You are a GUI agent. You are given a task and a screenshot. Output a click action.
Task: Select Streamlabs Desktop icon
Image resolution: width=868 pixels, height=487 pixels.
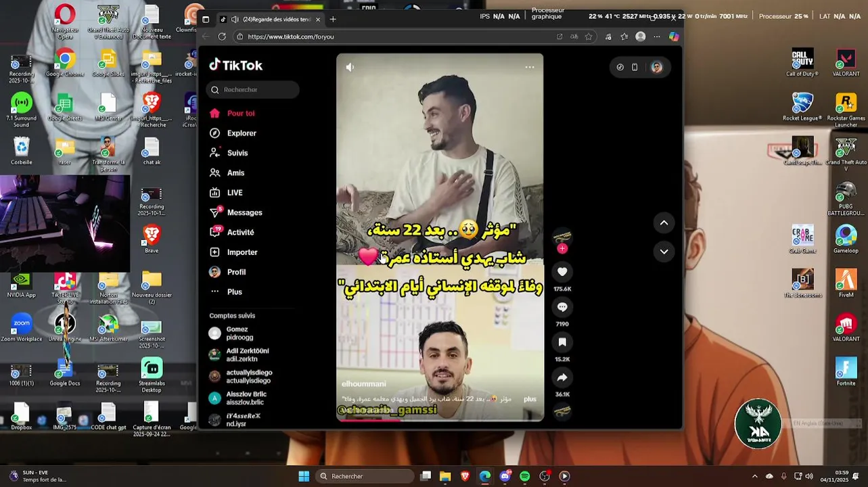tap(152, 375)
